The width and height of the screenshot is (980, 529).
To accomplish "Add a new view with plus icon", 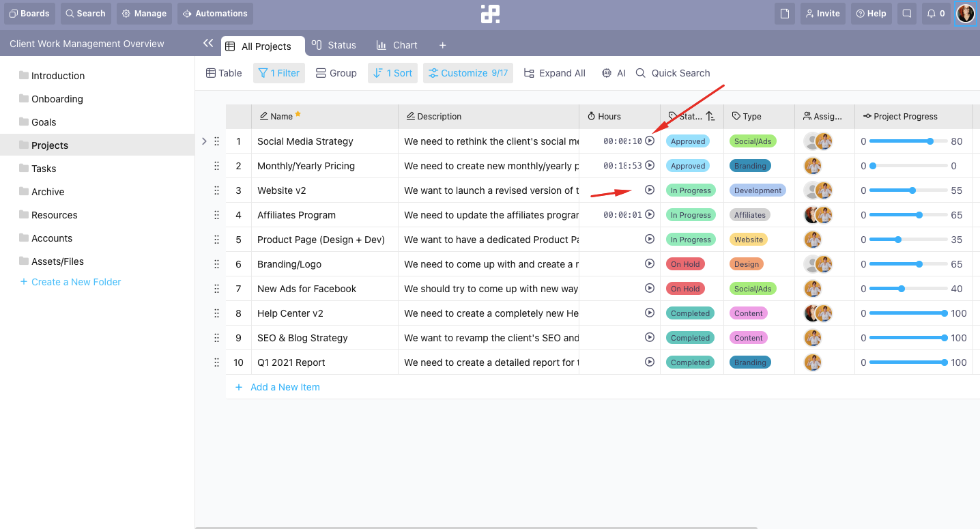I will (442, 45).
